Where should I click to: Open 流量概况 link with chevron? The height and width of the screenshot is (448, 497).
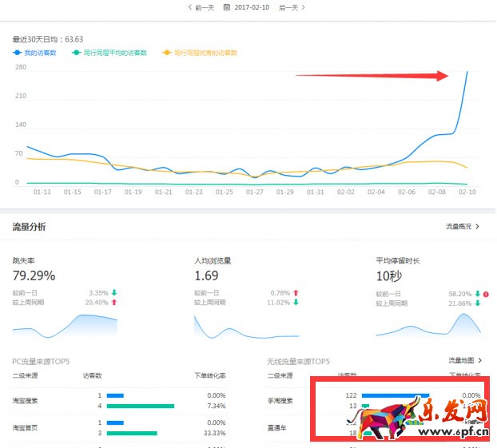click(x=463, y=227)
